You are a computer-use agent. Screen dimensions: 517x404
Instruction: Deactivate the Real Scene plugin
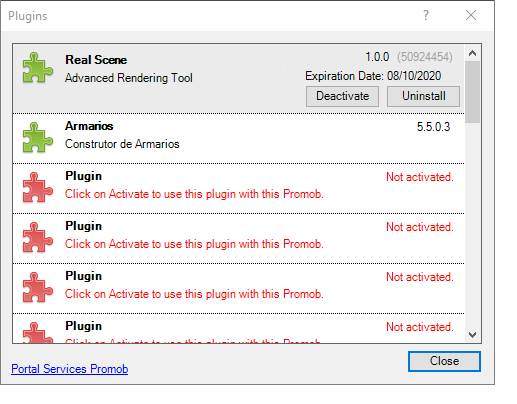pos(342,96)
